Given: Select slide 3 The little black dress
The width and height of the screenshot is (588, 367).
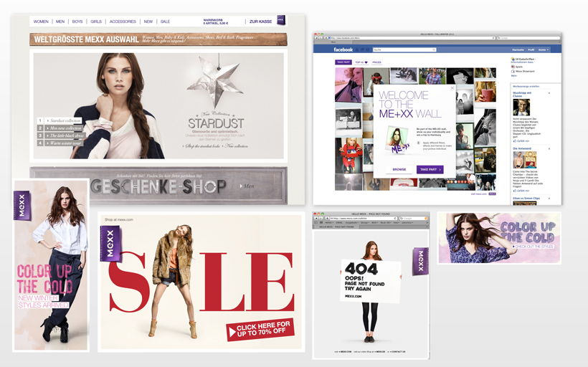Looking at the screenshot, I should (x=61, y=135).
